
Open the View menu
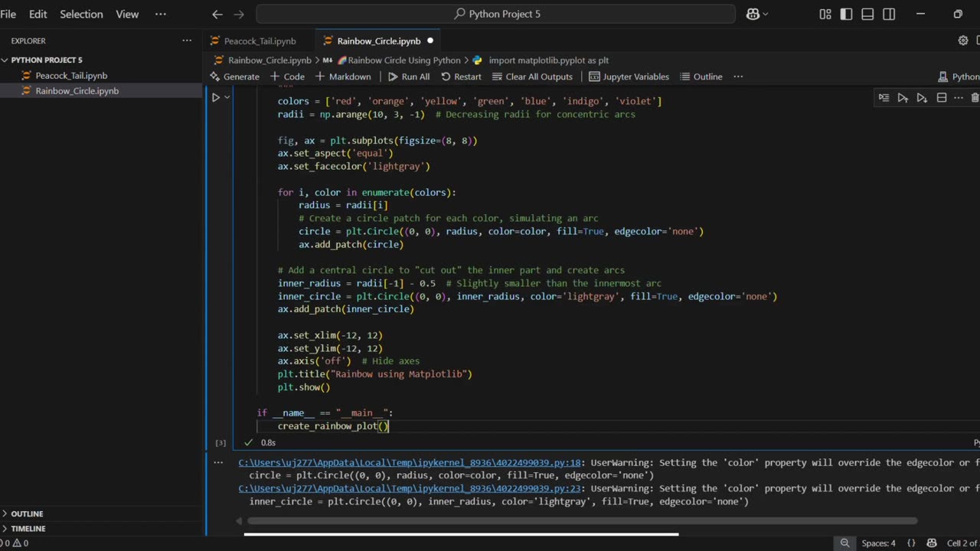pyautogui.click(x=127, y=14)
